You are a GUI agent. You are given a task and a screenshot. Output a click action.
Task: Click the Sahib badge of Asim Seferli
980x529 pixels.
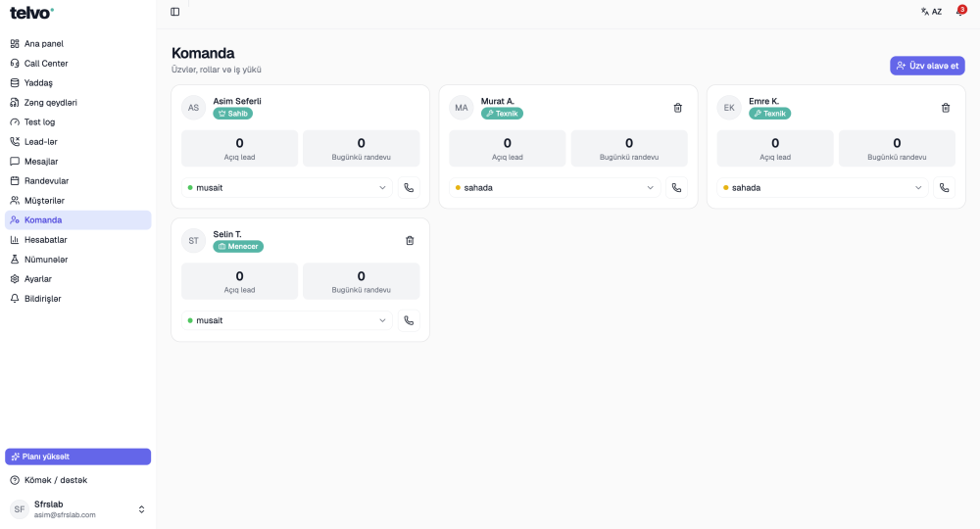point(232,114)
